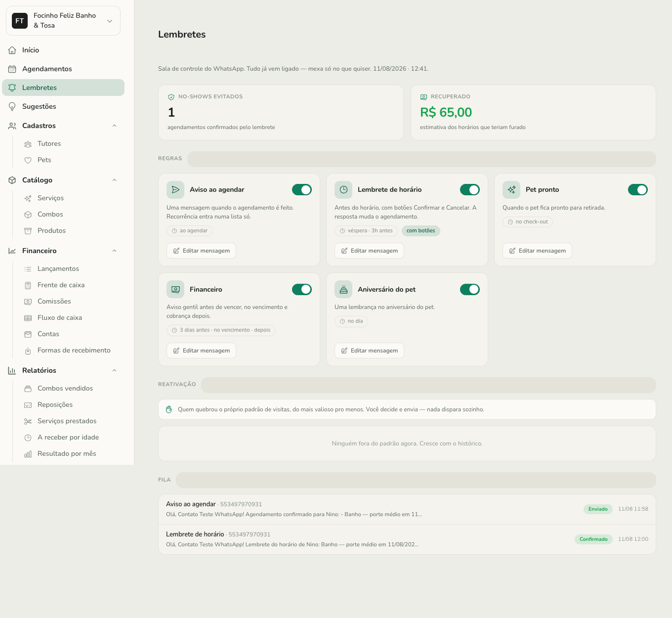672x618 pixels.
Task: Click the lightbulb icon beside Sugestões
Action: 12,106
